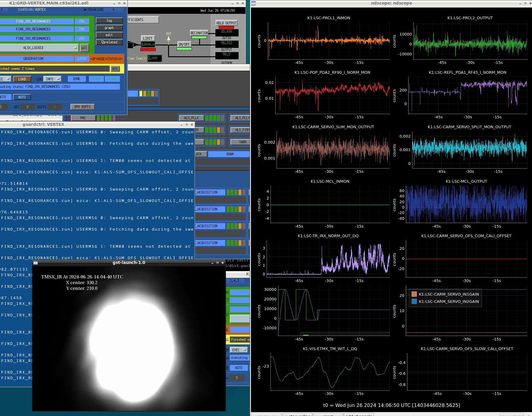Open the ALS_PLLX guardian node
This screenshot has height=416, width=532.
(192, 118)
